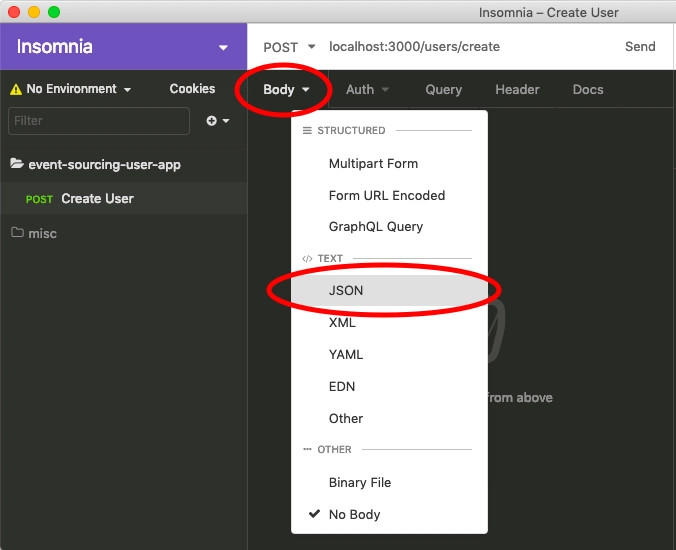Select the Create User request

[x=123, y=198]
